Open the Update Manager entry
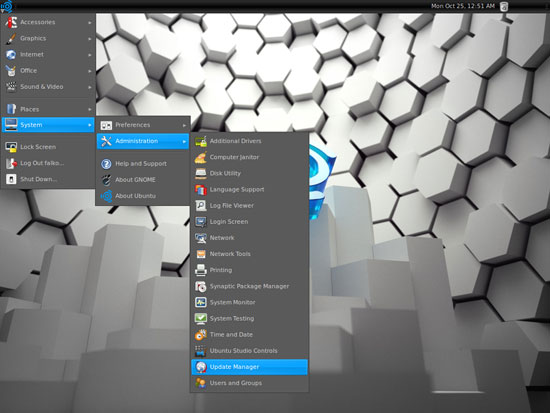 (x=249, y=367)
